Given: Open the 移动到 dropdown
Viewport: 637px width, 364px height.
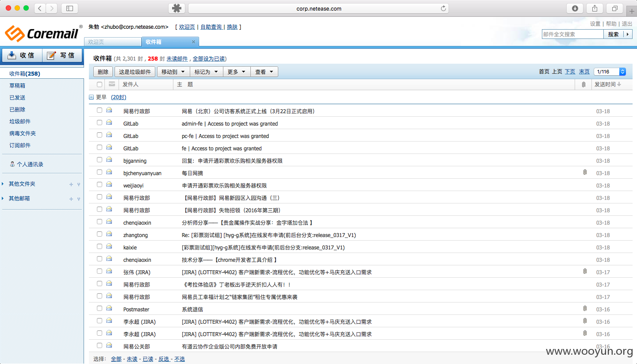Looking at the screenshot, I should click(x=173, y=72).
